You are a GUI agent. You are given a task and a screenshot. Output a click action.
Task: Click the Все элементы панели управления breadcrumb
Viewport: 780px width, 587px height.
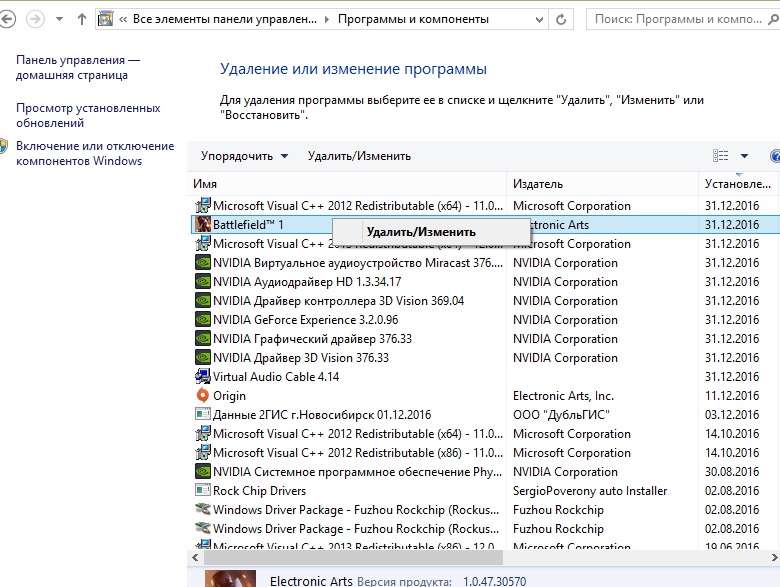(224, 19)
